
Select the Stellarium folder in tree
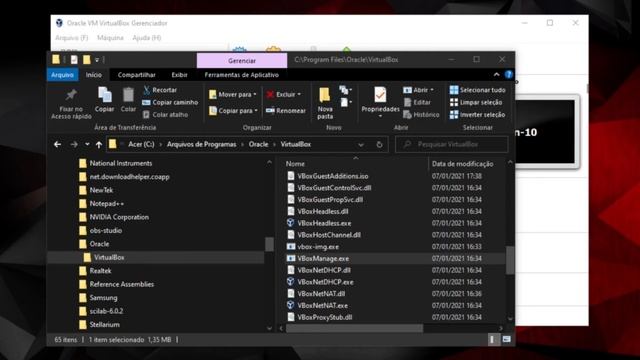(x=104, y=325)
